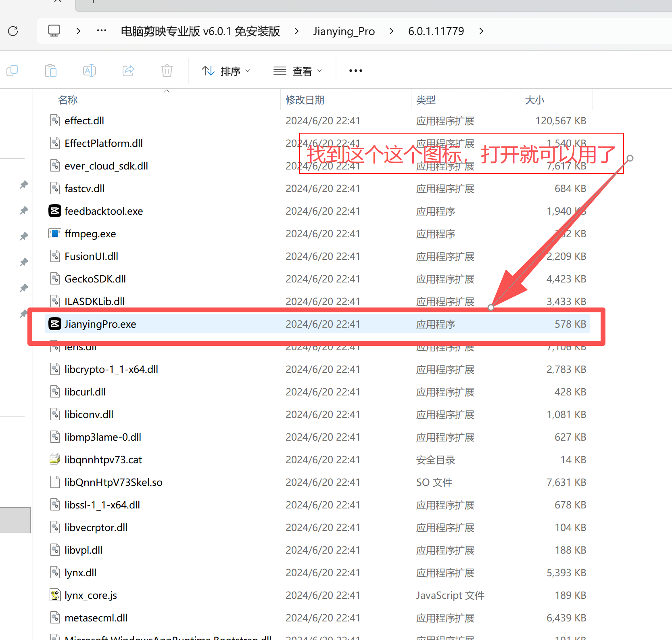Click the EffectPlatform.dll file icon
The image size is (672, 640).
tap(55, 143)
